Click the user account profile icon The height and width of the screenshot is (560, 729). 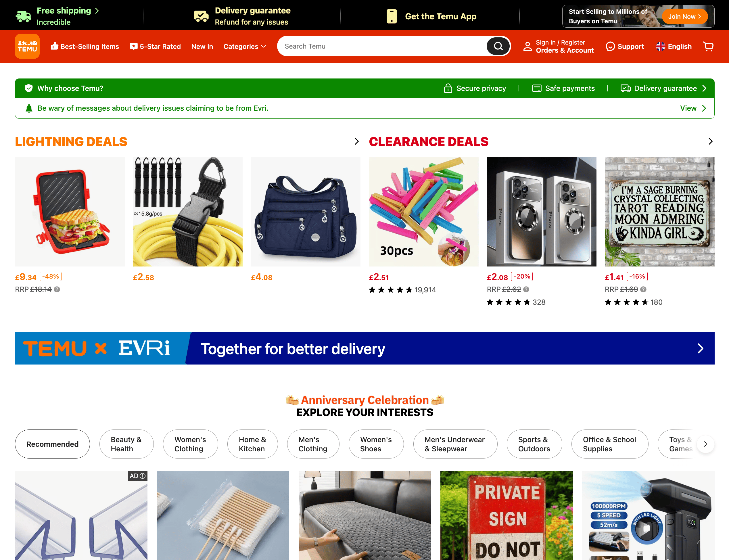[527, 46]
